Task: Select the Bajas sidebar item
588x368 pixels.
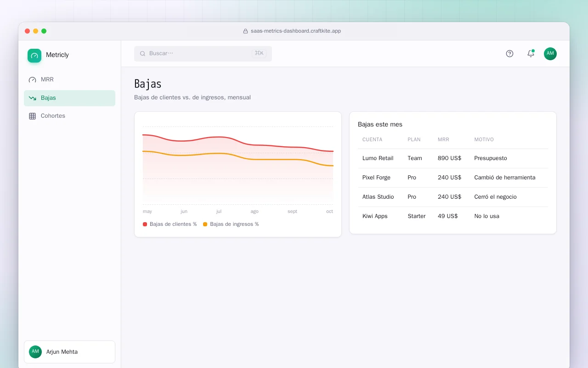Action: click(69, 98)
